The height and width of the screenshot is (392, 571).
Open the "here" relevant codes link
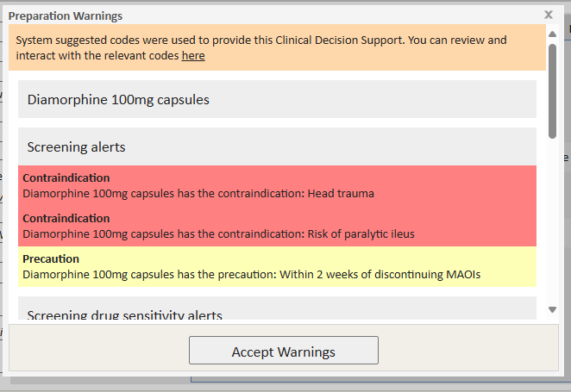193,55
